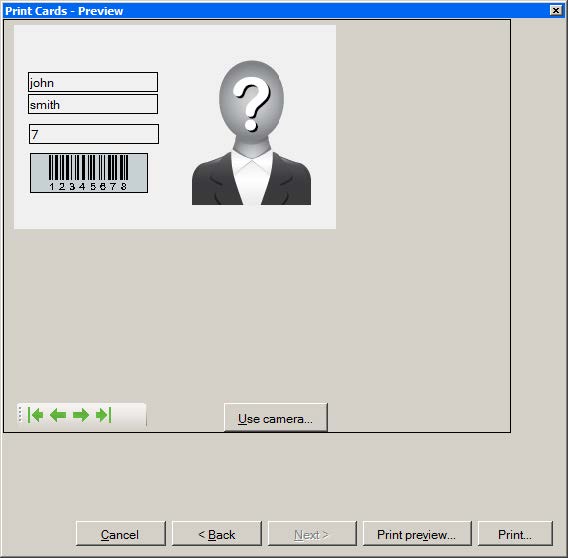Go to the previous card record
The width and height of the screenshot is (568, 558).
[x=58, y=415]
